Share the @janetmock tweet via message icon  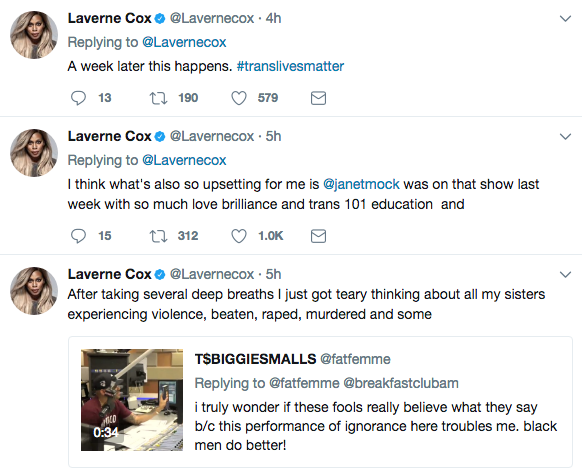click(318, 236)
